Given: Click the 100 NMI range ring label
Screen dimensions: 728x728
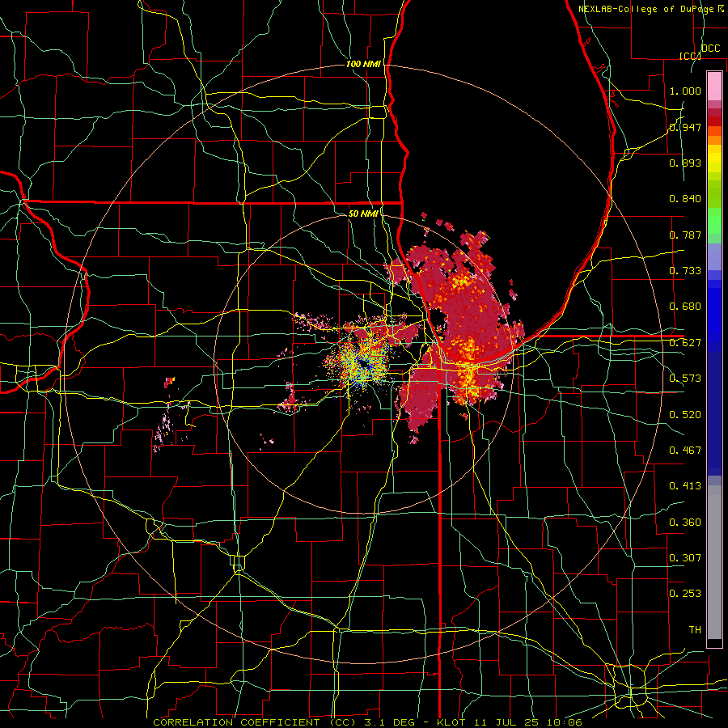Looking at the screenshot, I should 362,64.
